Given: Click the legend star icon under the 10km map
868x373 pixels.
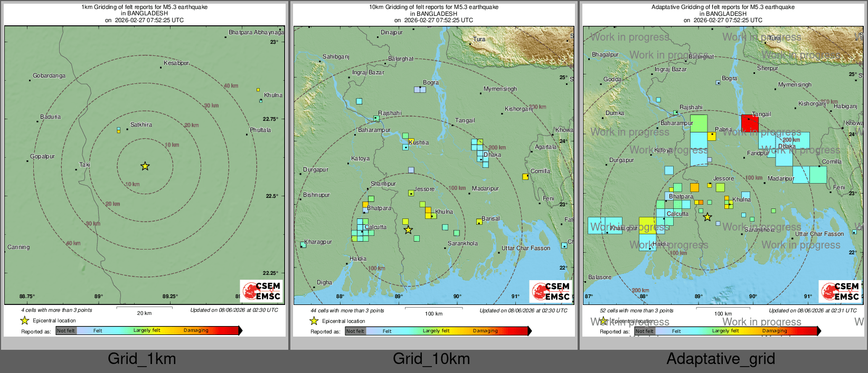Looking at the screenshot, I should [x=314, y=320].
